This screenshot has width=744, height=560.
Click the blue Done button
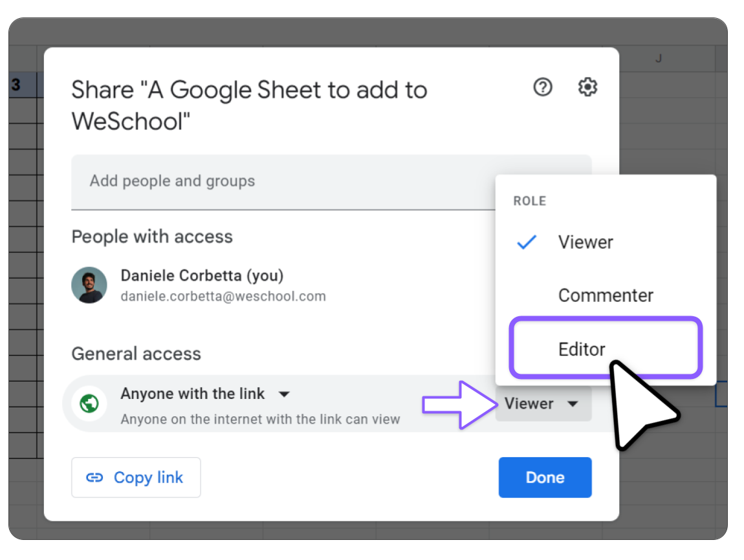point(545,477)
